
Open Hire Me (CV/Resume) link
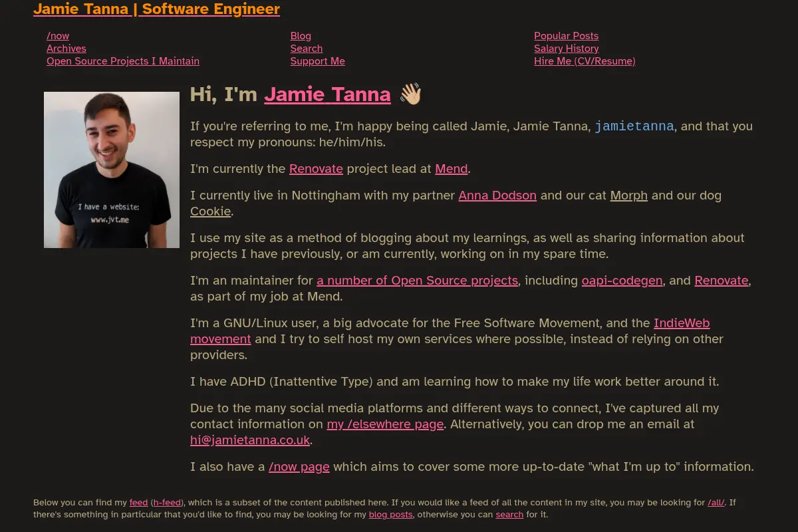(585, 61)
